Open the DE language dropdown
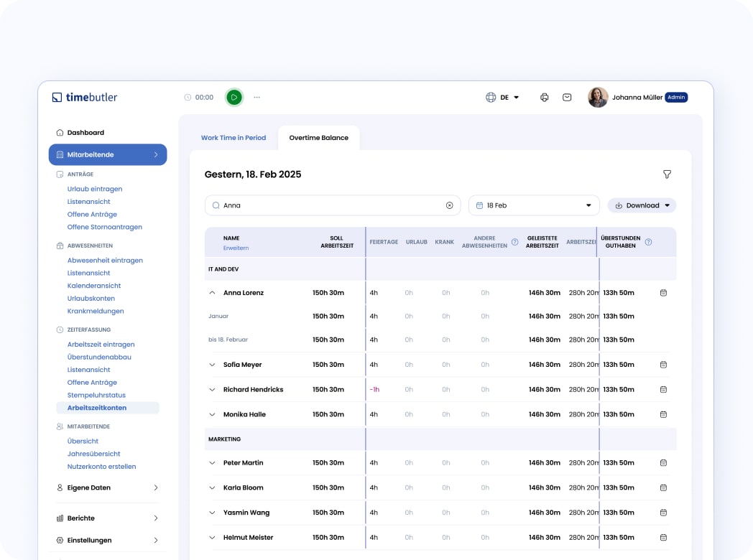The width and height of the screenshot is (753, 560). coord(503,98)
